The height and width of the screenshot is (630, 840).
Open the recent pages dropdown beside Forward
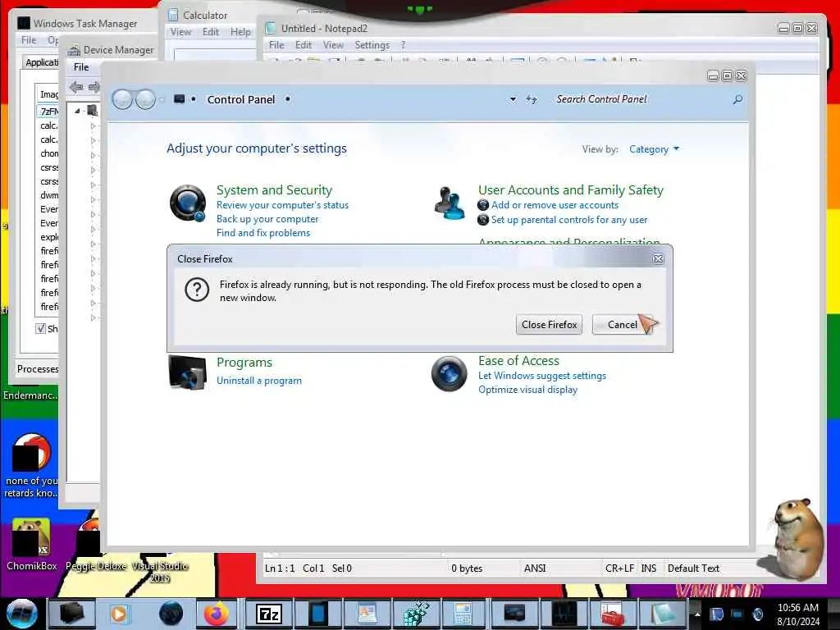162,99
